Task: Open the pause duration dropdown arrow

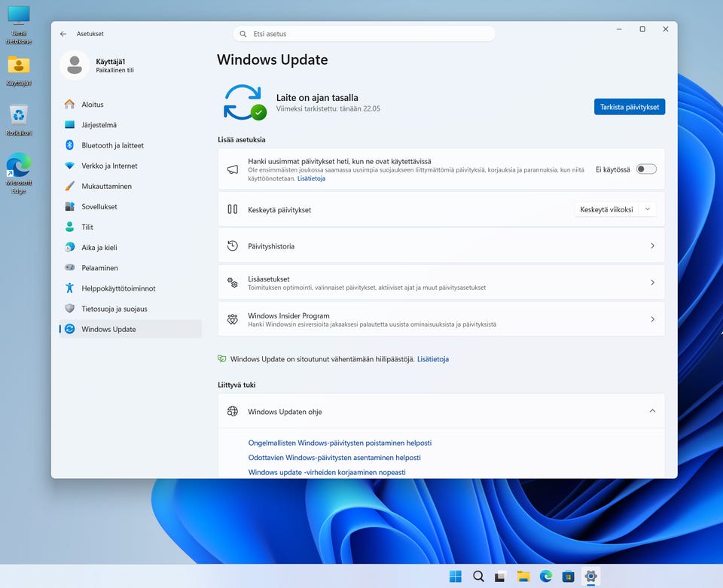Action: [x=648, y=209]
